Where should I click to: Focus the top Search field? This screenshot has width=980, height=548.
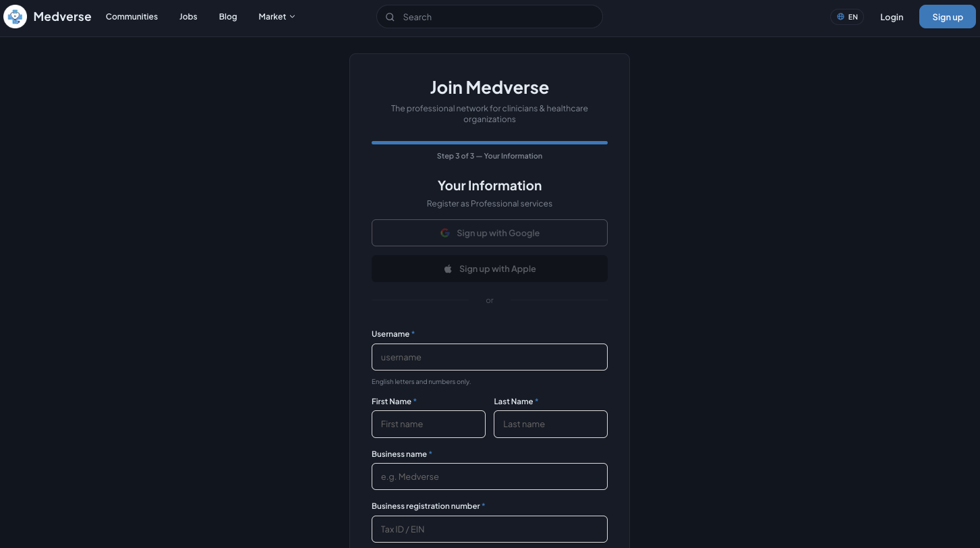point(490,17)
